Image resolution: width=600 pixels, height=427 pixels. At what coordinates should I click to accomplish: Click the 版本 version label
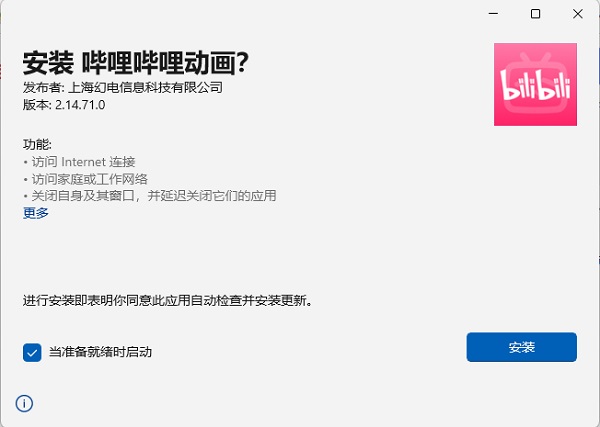click(37, 105)
